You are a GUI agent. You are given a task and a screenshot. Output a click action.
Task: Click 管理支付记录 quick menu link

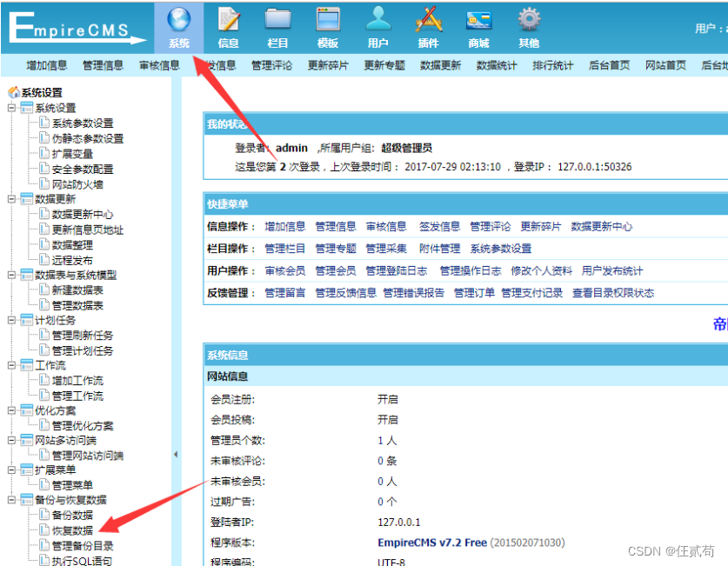(x=532, y=293)
